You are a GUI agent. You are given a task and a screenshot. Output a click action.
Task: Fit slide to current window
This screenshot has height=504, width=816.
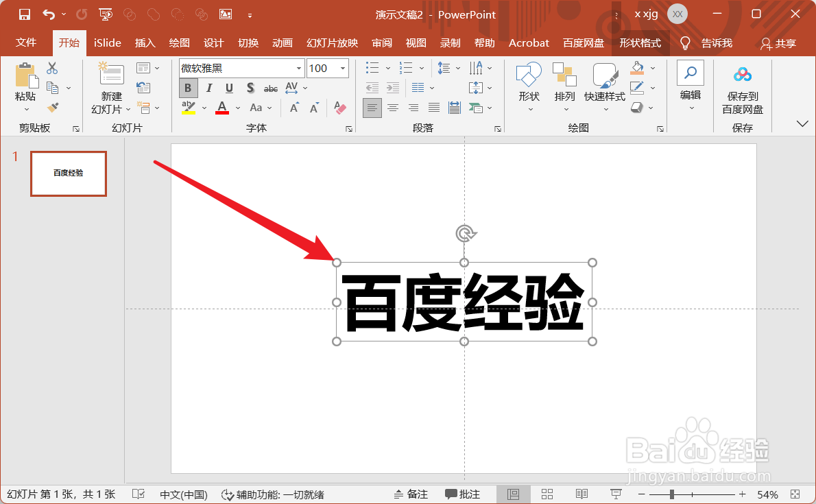coord(795,494)
